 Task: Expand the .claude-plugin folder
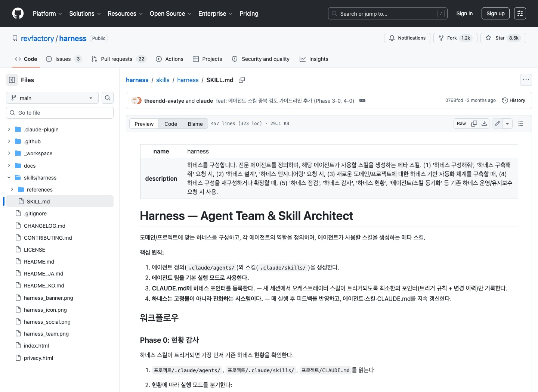(x=9, y=129)
